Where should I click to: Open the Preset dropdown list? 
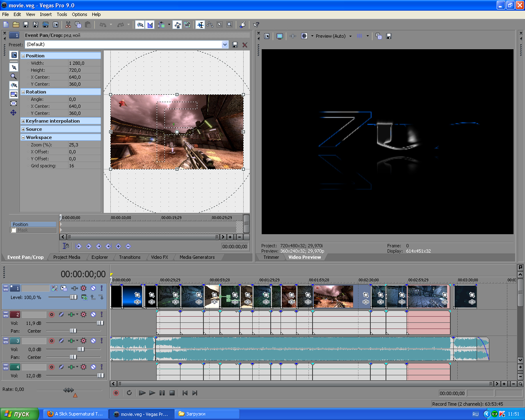click(x=225, y=44)
